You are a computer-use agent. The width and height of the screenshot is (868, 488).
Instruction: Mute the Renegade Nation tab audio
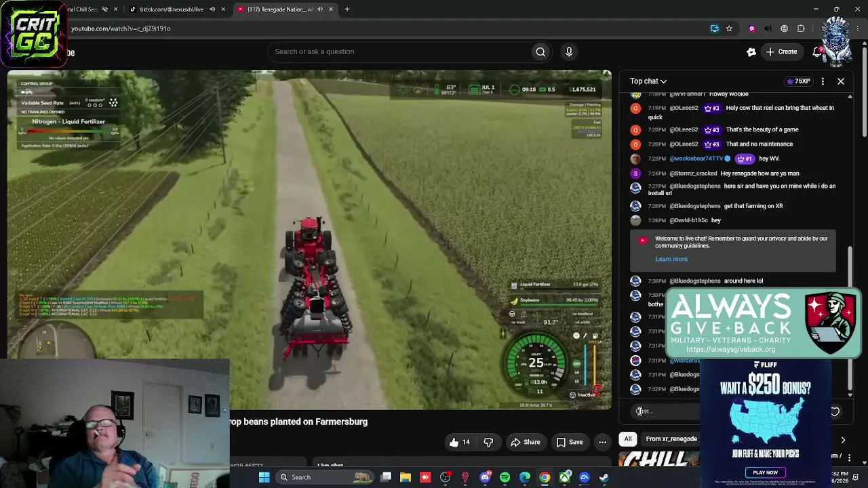click(x=320, y=9)
